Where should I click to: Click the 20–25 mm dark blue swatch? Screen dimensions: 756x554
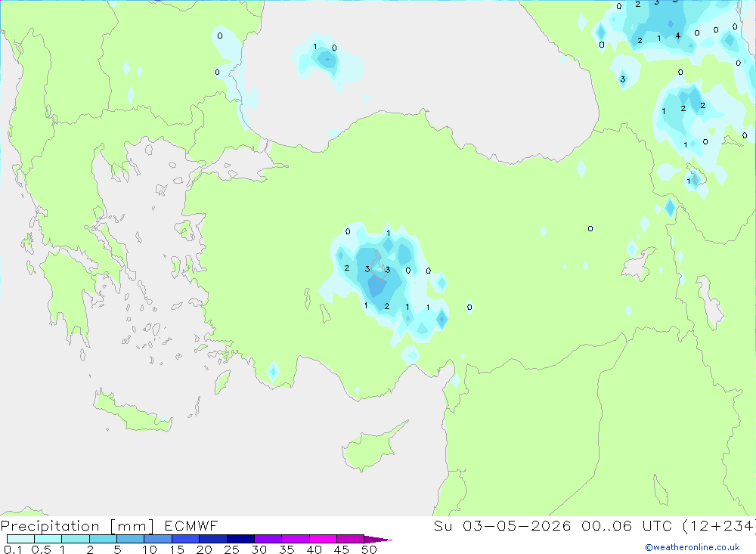pyautogui.click(x=213, y=539)
